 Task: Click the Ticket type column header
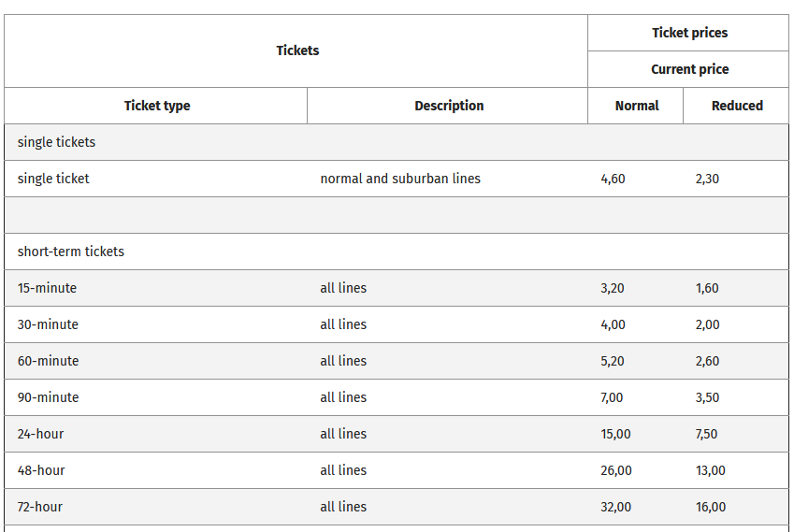157,106
